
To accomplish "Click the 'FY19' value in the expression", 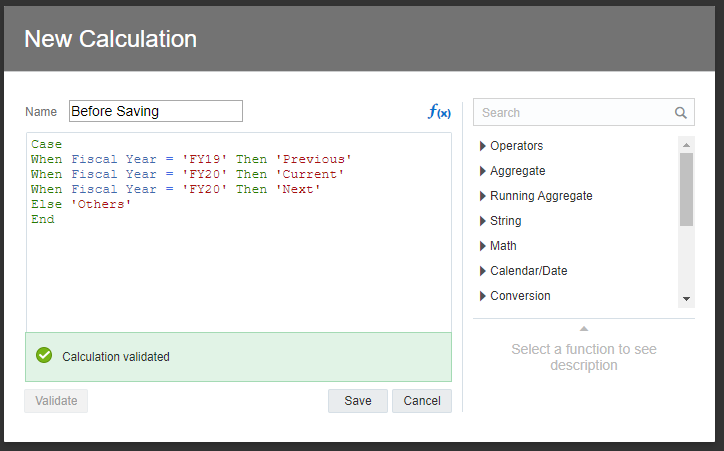I will point(205,159).
